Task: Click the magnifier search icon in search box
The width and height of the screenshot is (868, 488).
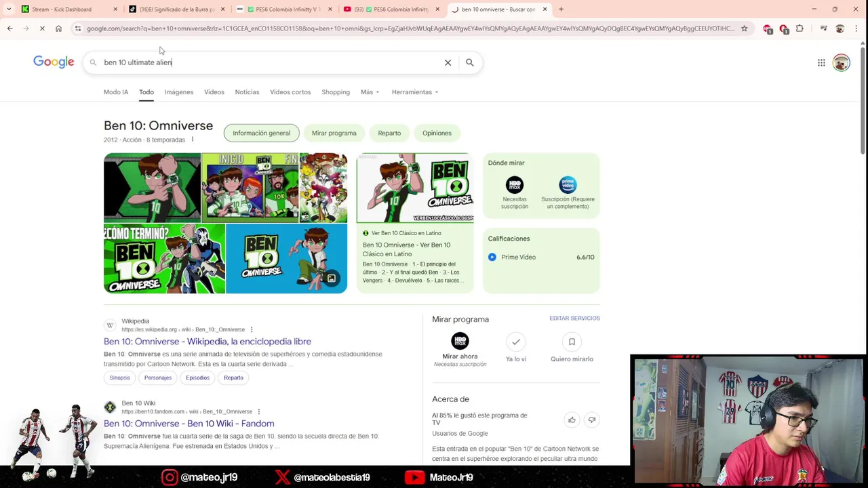Action: click(469, 62)
